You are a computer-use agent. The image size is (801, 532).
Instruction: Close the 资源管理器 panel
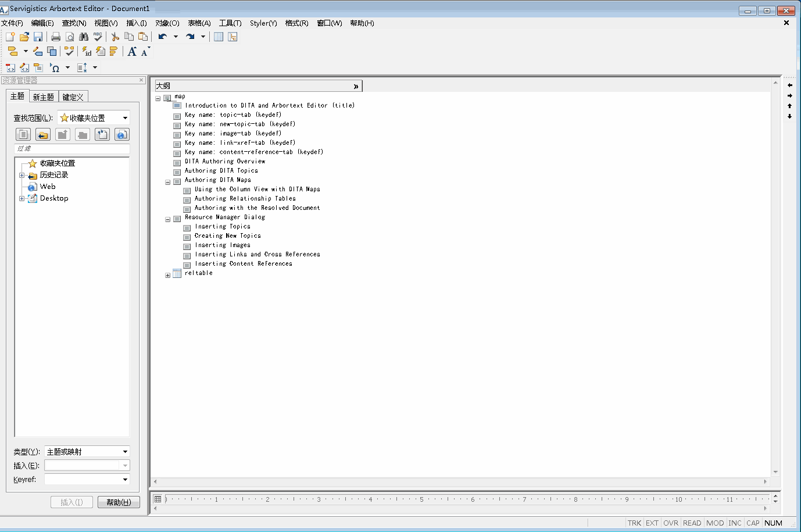click(141, 80)
